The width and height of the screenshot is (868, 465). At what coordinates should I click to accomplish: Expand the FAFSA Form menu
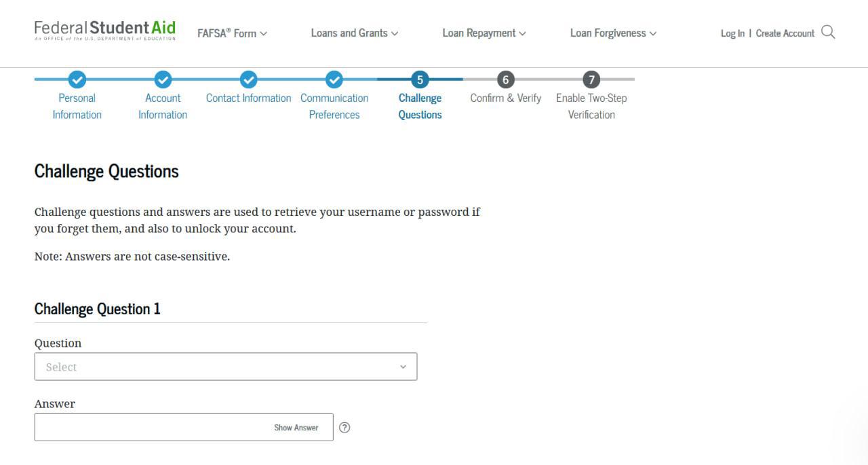point(232,33)
